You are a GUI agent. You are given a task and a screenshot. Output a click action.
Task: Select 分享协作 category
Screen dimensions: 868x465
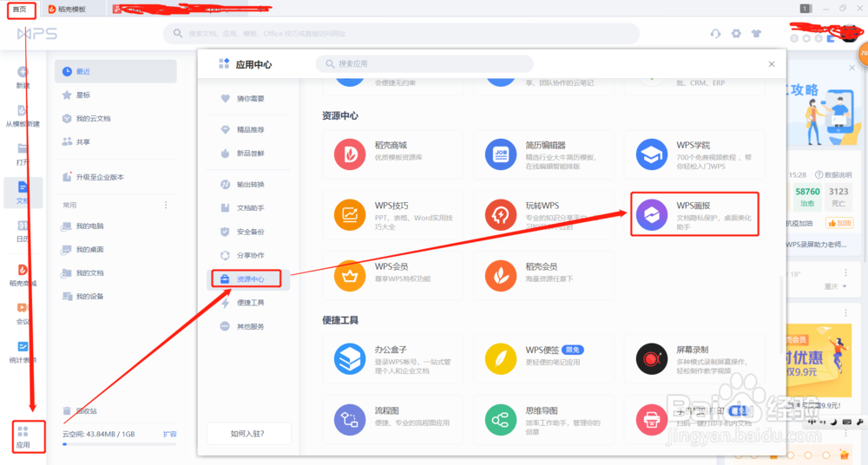pos(248,255)
